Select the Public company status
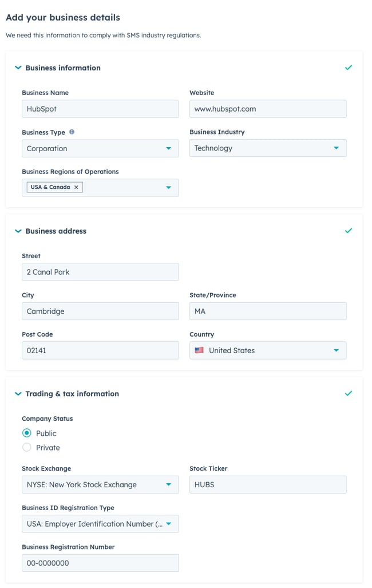The image size is (372, 588). pos(27,433)
